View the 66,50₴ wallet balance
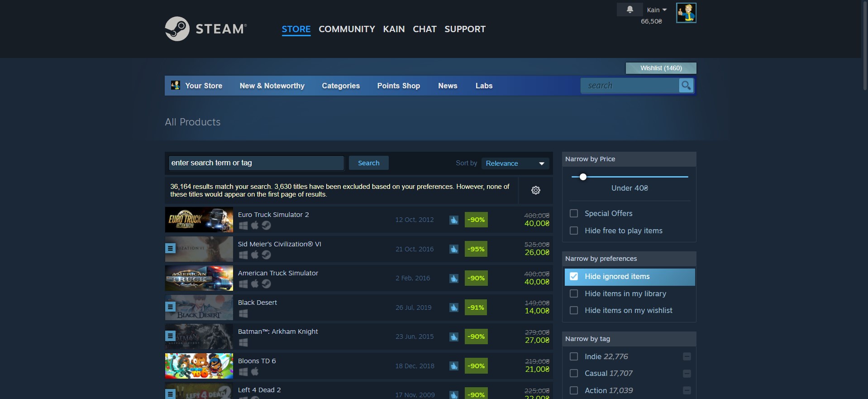Image resolution: width=868 pixels, height=399 pixels. [x=651, y=21]
